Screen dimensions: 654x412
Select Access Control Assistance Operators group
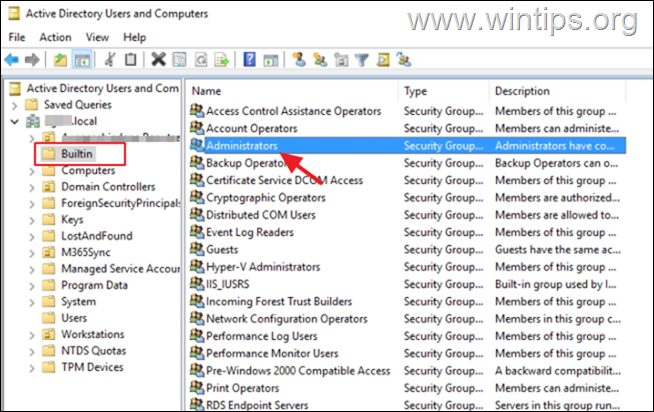point(294,111)
